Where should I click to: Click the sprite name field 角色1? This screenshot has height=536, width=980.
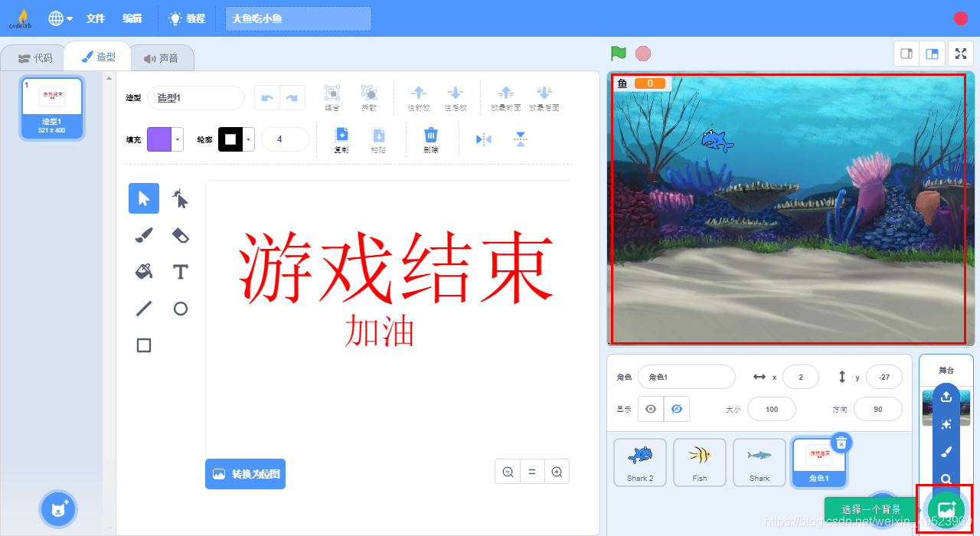[687, 377]
